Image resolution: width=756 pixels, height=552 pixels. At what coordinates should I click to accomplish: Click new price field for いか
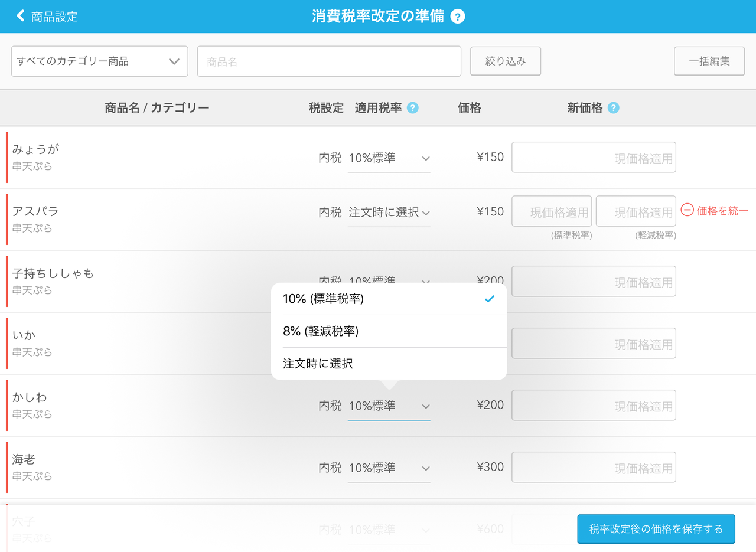tap(594, 343)
